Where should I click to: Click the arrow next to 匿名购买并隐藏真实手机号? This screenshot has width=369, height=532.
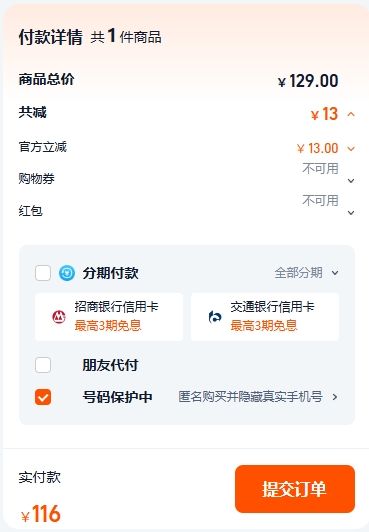[335, 397]
